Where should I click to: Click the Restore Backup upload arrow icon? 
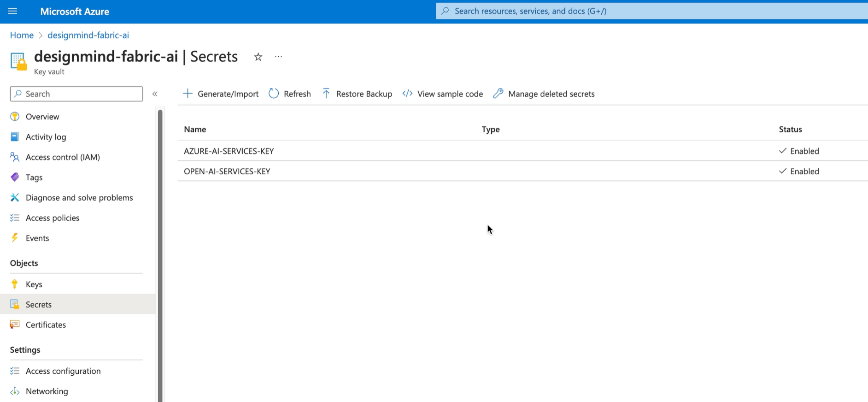coord(326,94)
